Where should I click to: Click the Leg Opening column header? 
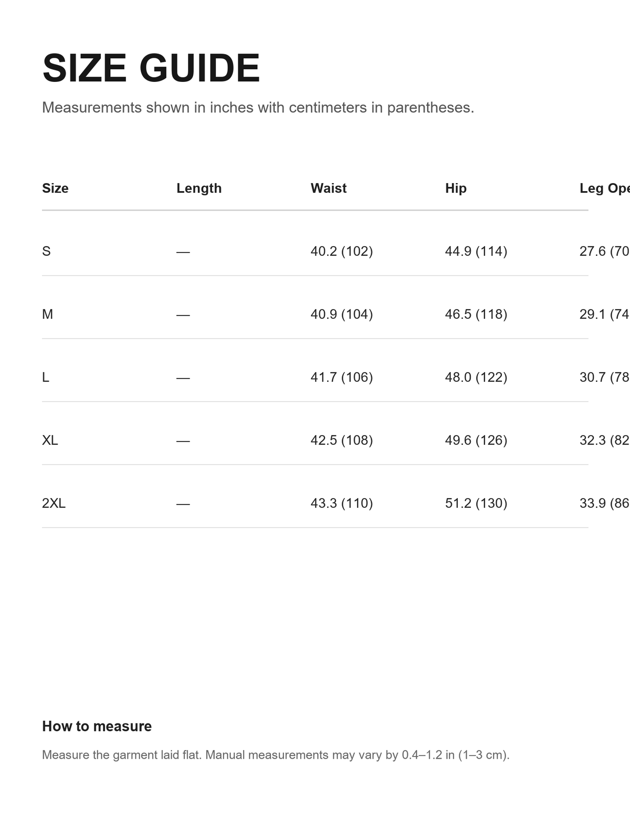[x=604, y=188]
